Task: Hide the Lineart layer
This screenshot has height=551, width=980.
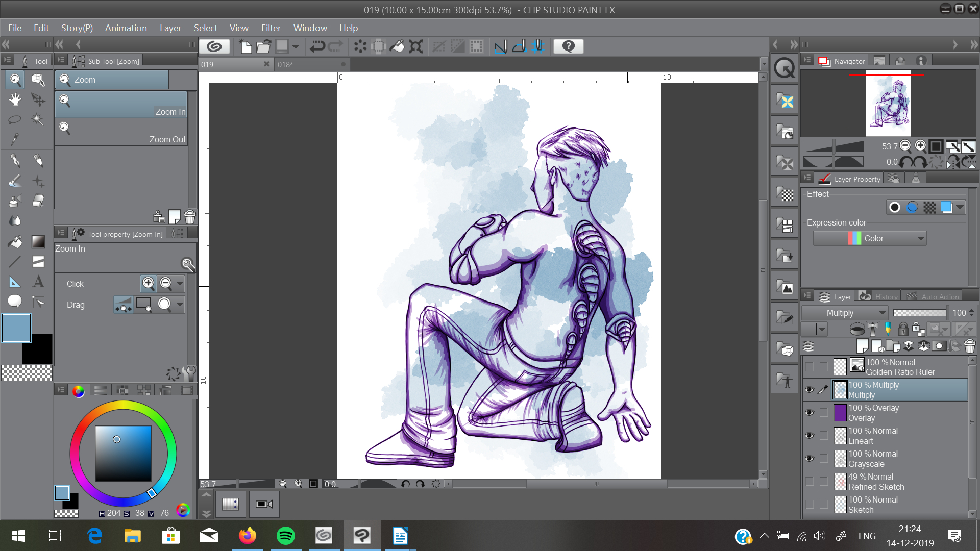Action: [809, 436]
